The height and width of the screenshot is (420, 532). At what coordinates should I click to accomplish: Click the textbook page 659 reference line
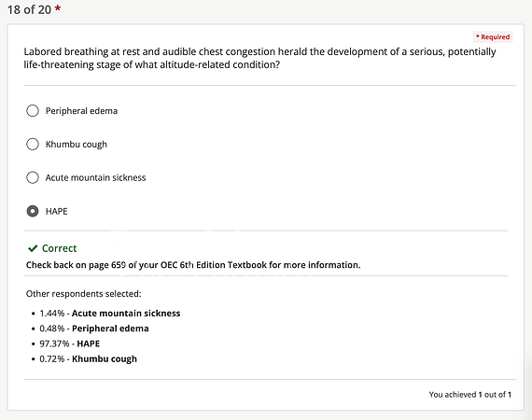point(193,265)
